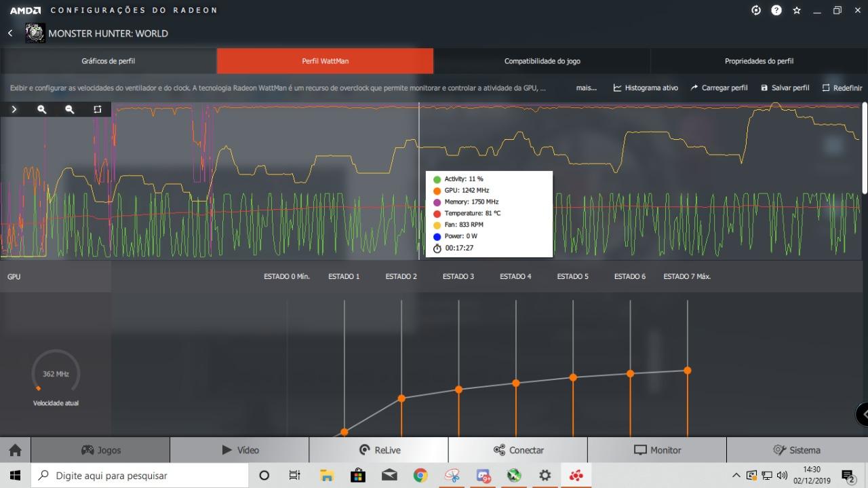
Task: Open Cortana circle icon
Action: (x=264, y=475)
